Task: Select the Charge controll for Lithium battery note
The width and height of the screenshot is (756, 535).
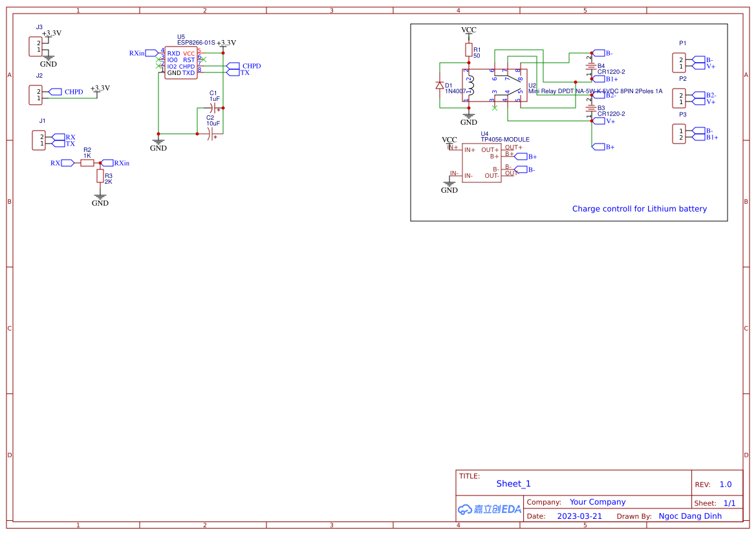Action: [640, 208]
